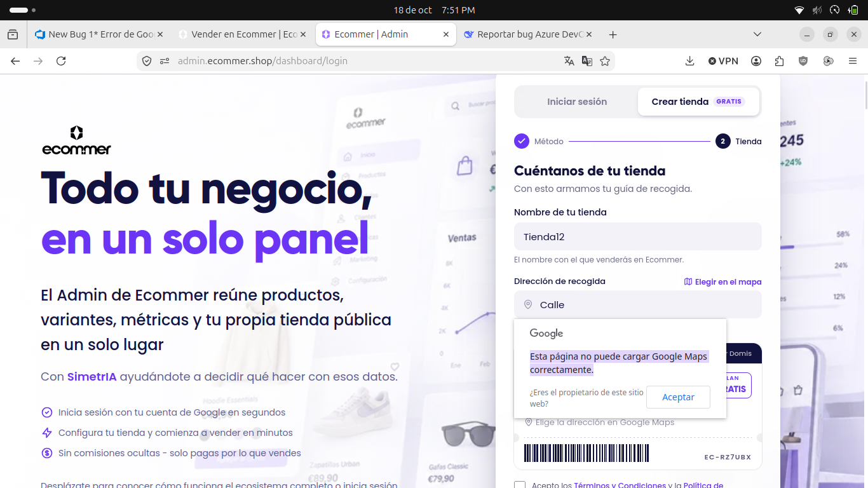Close the Vender en Ecommer tab
868x488 pixels.
click(x=303, y=34)
